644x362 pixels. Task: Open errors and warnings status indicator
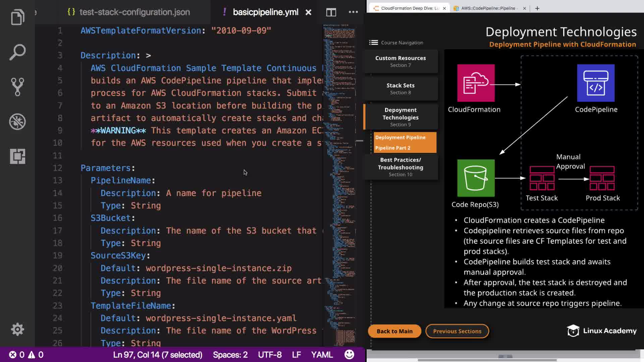[x=26, y=355]
